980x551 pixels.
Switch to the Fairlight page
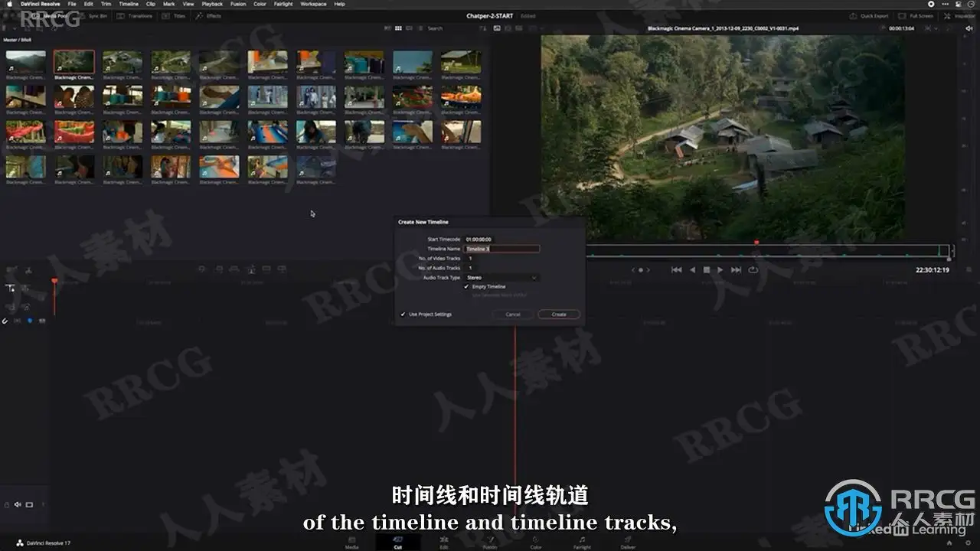582,543
